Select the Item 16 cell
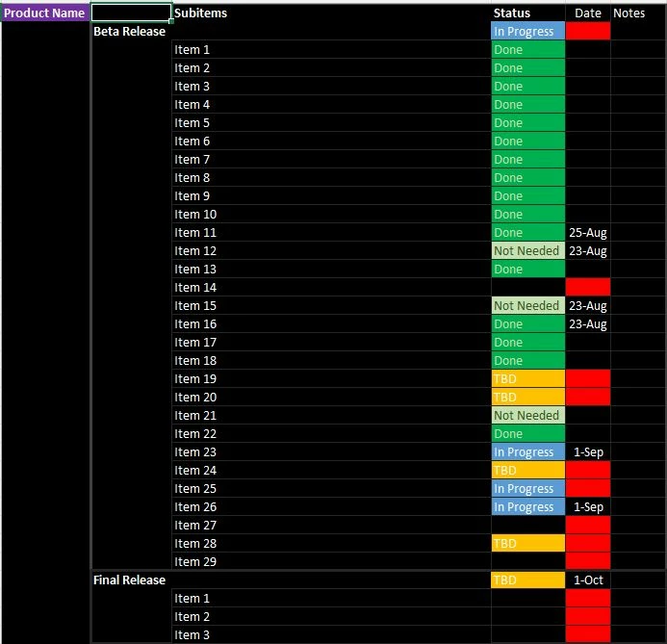The image size is (667, 644). 331,324
